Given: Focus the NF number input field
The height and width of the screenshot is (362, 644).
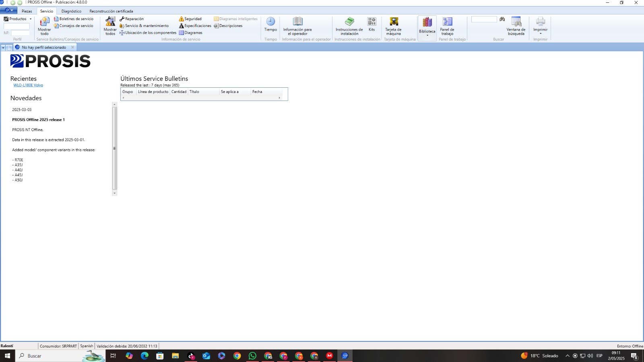Looking at the screenshot, I should [x=20, y=33].
